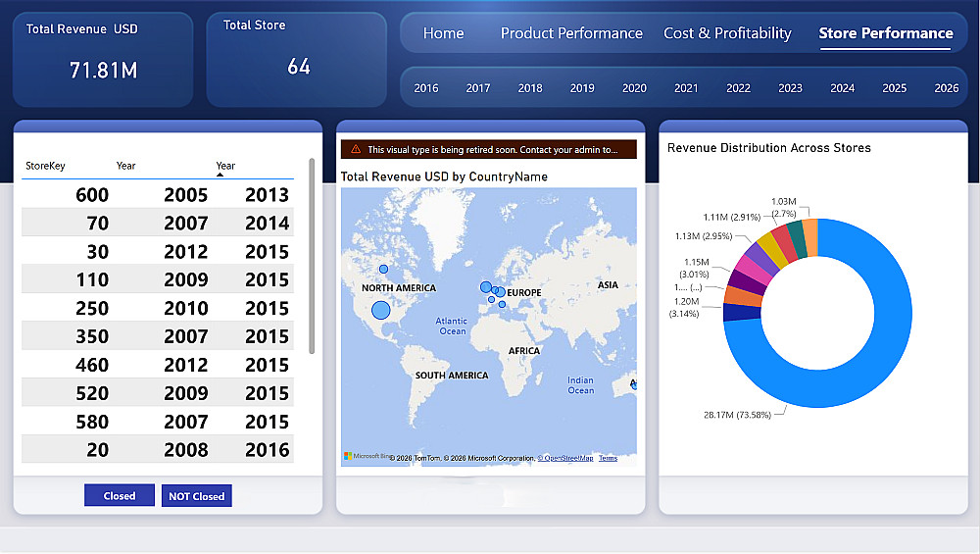Filter by year 2019
The height and width of the screenshot is (554, 980).
point(582,88)
